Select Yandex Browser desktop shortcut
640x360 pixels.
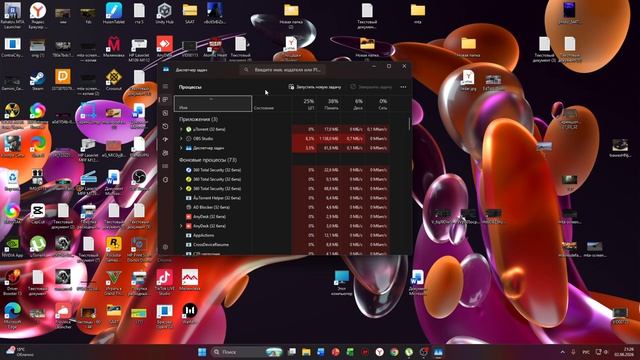(38, 16)
